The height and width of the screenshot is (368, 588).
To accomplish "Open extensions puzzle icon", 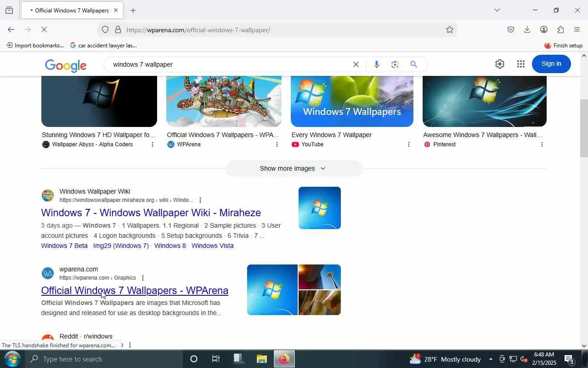I will click(x=560, y=30).
